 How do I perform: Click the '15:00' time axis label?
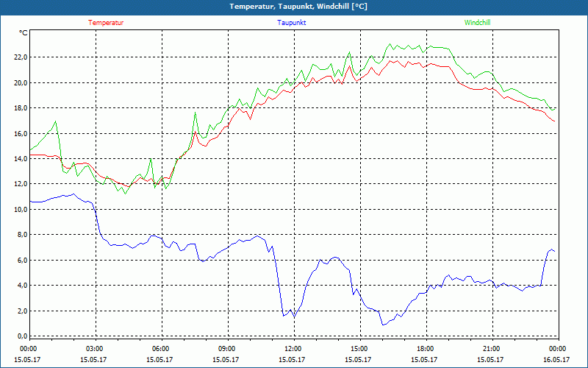(x=360, y=349)
